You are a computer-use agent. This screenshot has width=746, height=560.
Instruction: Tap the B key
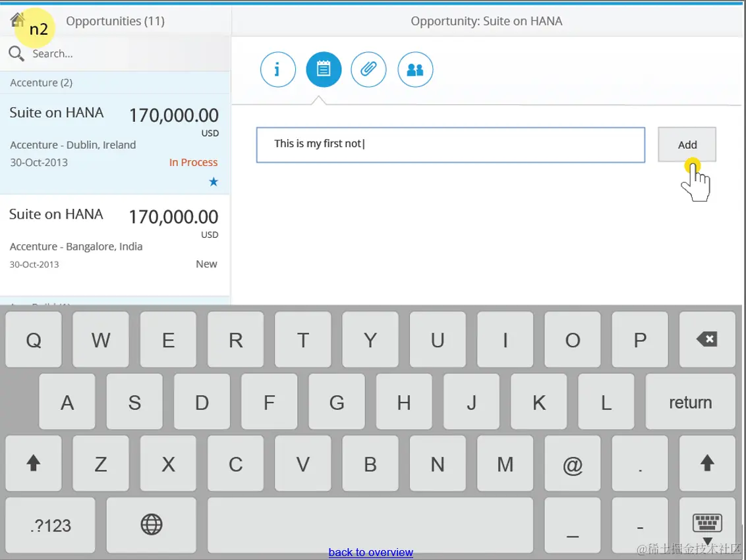click(x=370, y=463)
